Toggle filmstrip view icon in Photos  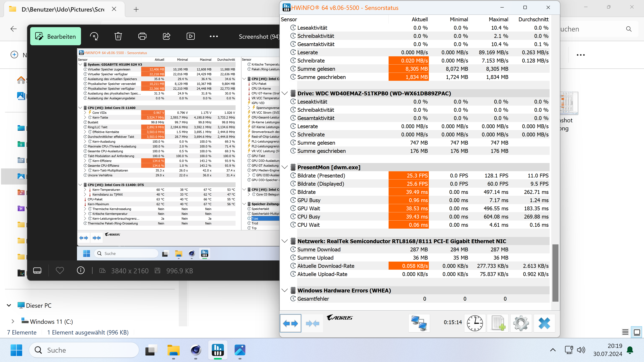pos(37,270)
